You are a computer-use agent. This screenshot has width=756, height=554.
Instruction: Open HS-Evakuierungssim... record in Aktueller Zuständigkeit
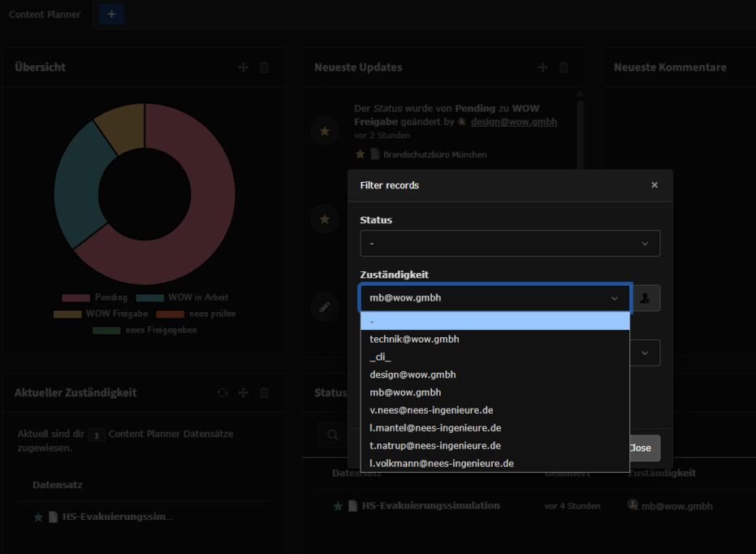click(x=117, y=517)
